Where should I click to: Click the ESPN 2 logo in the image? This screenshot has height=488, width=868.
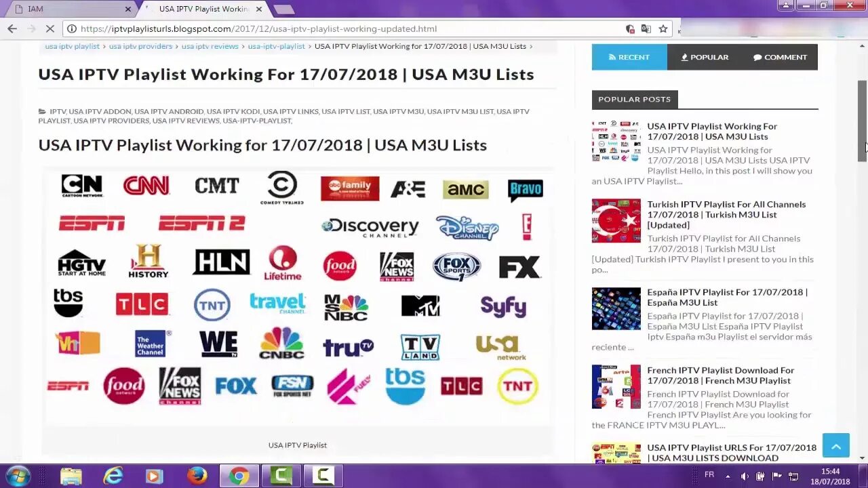(201, 224)
